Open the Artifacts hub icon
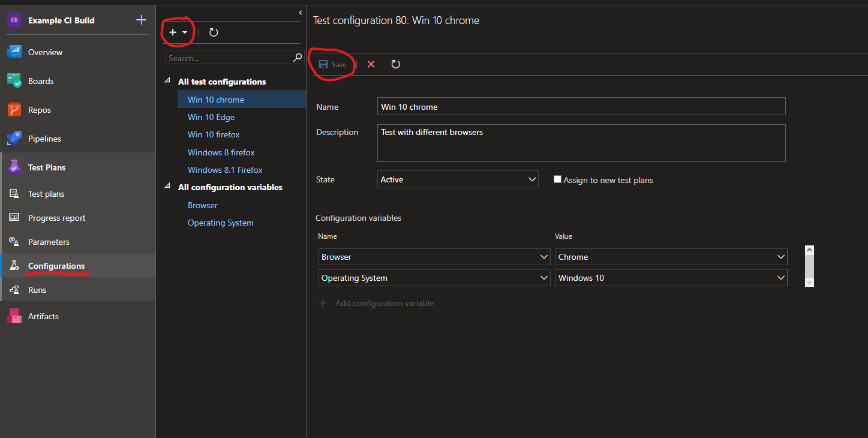Screen dimensions: 868x438 tap(14, 316)
